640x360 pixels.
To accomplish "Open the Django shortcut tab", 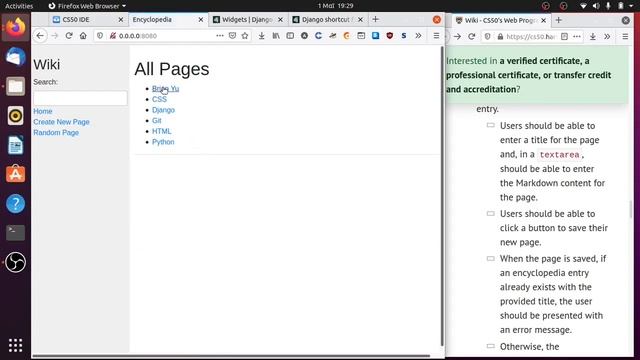I will click(328, 20).
